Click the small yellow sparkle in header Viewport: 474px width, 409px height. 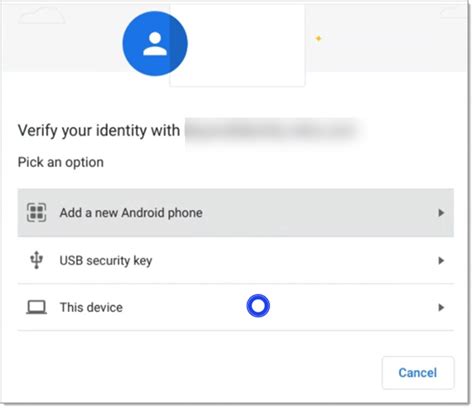[318, 38]
